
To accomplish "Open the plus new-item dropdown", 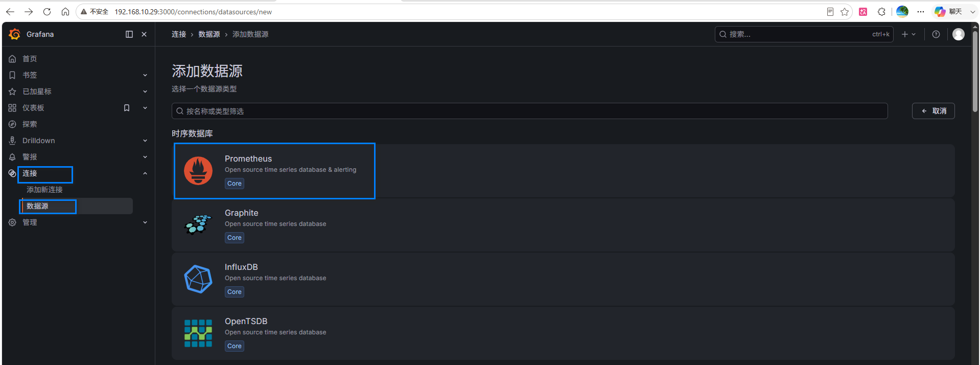I will pos(908,34).
